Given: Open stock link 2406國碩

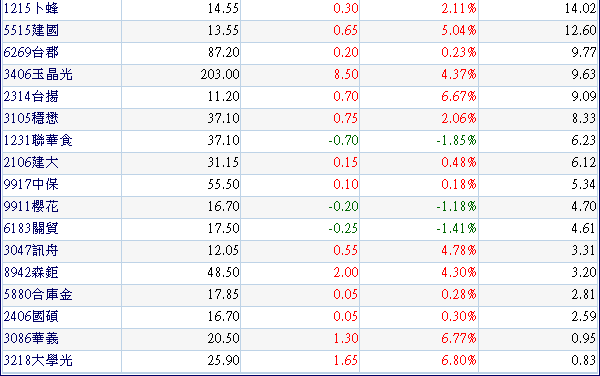Looking at the screenshot, I should pos(31,316).
